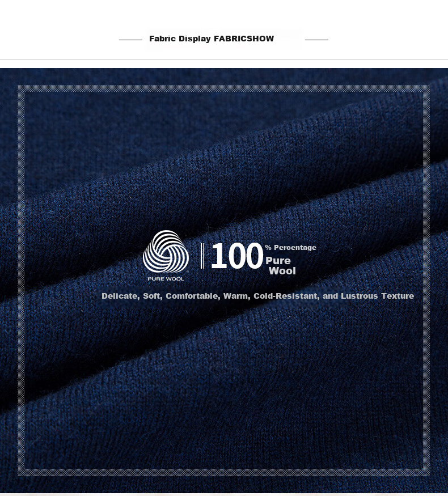
Task: Click the PURE WOOL caption under logo
Action: coord(166,279)
